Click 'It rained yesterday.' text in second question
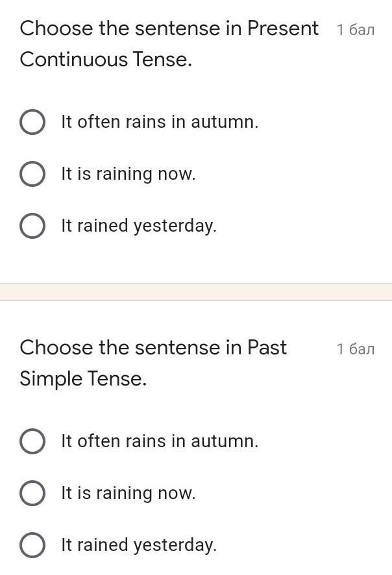The height and width of the screenshot is (575, 392). coord(139,545)
